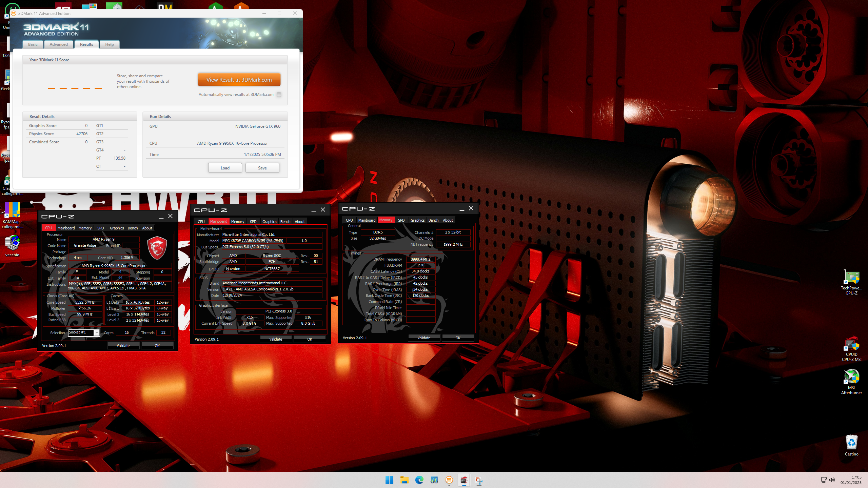
Task: Click OK in the Memory CPU-Z window
Action: click(x=458, y=338)
